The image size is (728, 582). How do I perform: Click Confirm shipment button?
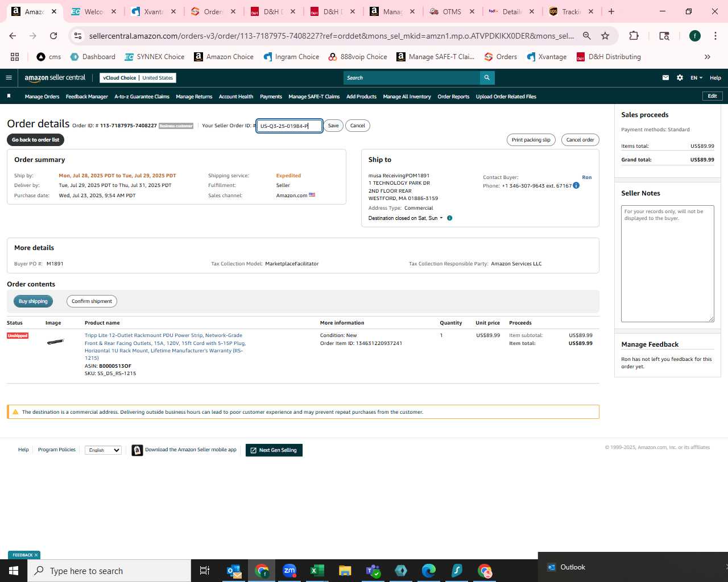click(x=92, y=301)
